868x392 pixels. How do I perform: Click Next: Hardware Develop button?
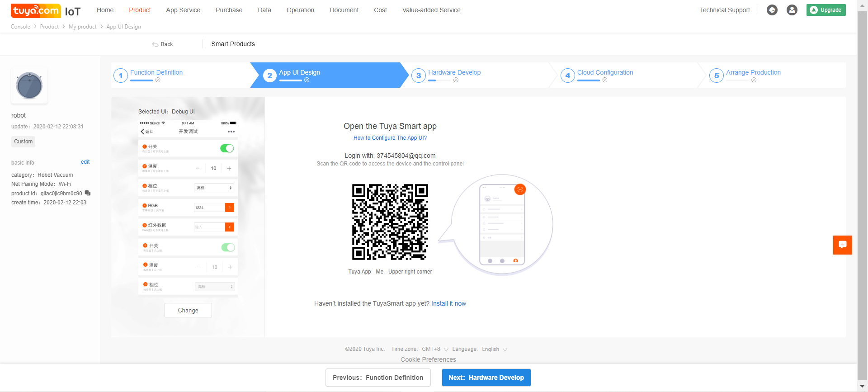pyautogui.click(x=486, y=378)
